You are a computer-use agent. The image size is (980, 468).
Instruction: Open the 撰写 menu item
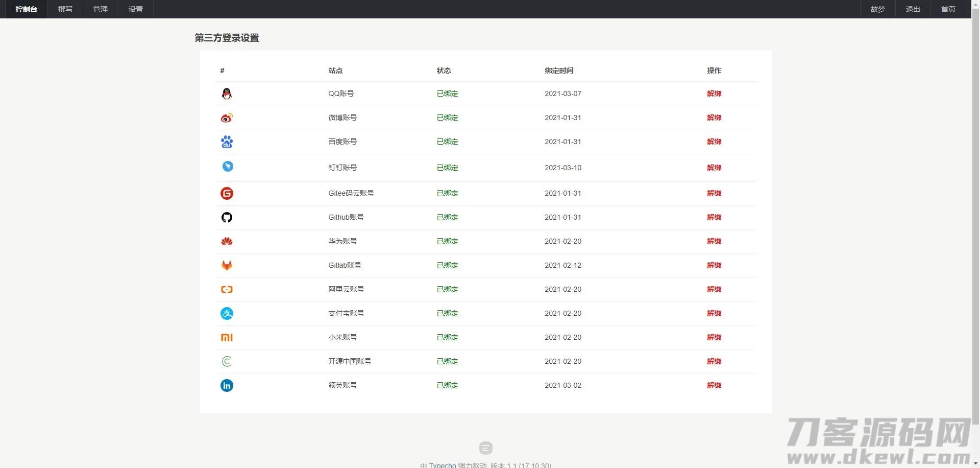pyautogui.click(x=65, y=9)
